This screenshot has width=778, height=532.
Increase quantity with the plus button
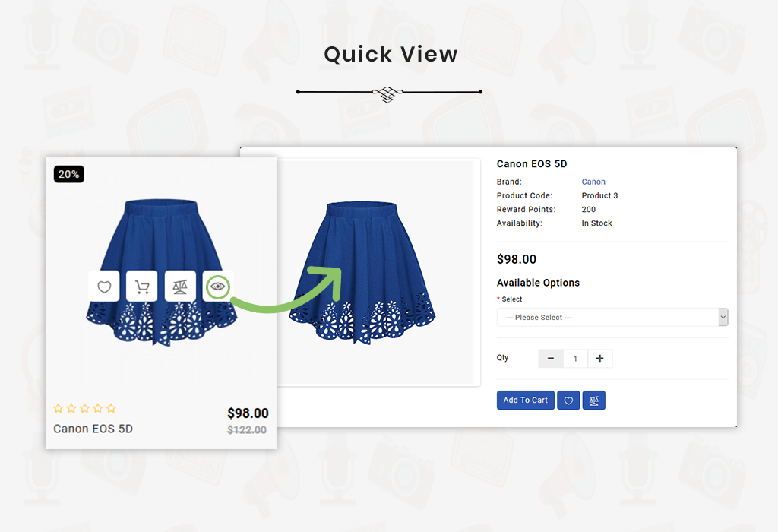[600, 358]
